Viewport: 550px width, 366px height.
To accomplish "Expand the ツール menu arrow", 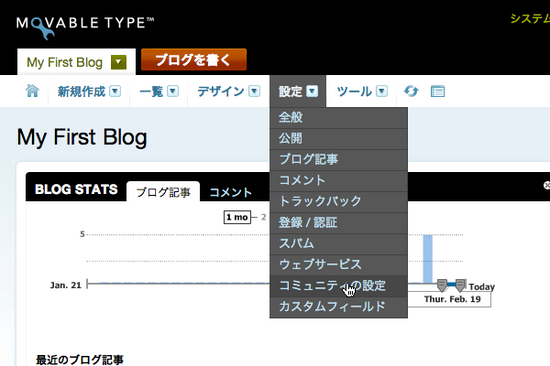I will click(382, 91).
